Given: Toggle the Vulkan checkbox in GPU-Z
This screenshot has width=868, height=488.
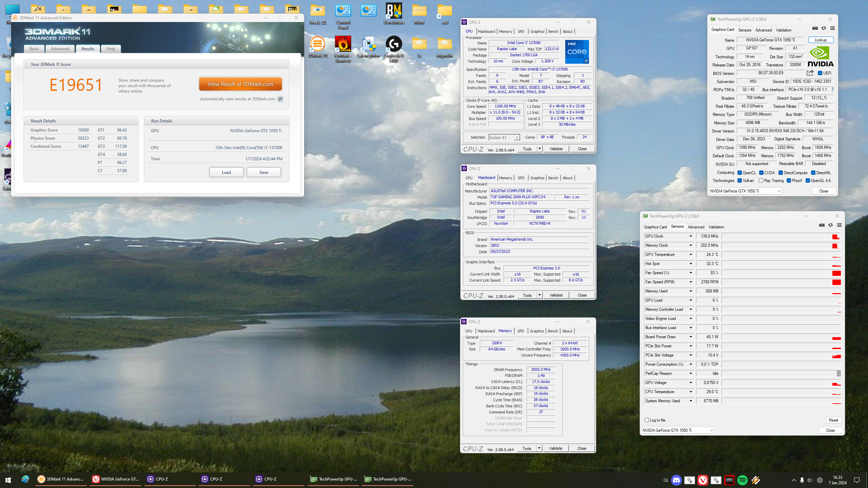Looking at the screenshot, I should click(x=739, y=181).
